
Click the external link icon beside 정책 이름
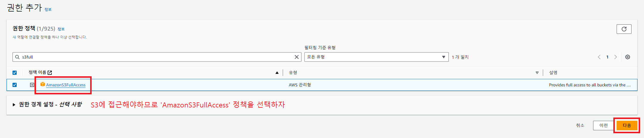pyautogui.click(x=50, y=73)
